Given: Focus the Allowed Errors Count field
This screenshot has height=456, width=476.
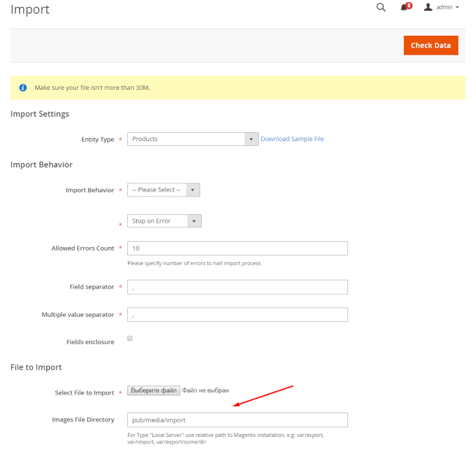Looking at the screenshot, I should pyautogui.click(x=237, y=248).
